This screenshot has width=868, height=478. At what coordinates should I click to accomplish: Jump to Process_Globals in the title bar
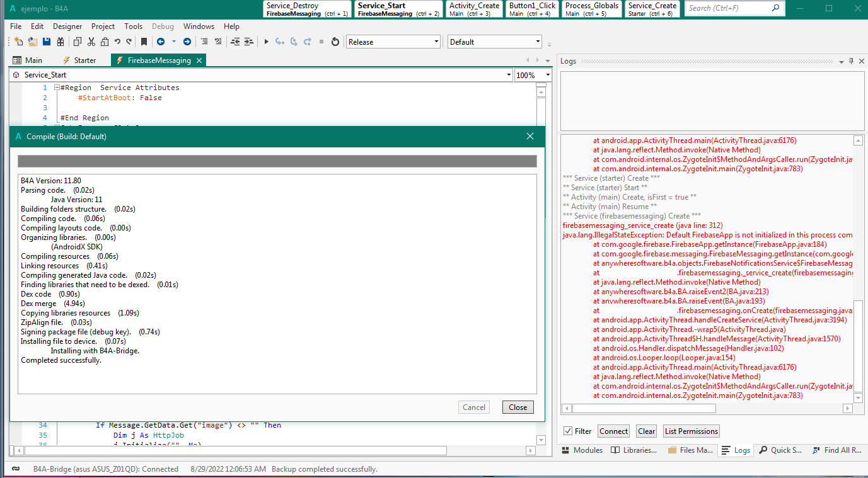click(x=591, y=9)
